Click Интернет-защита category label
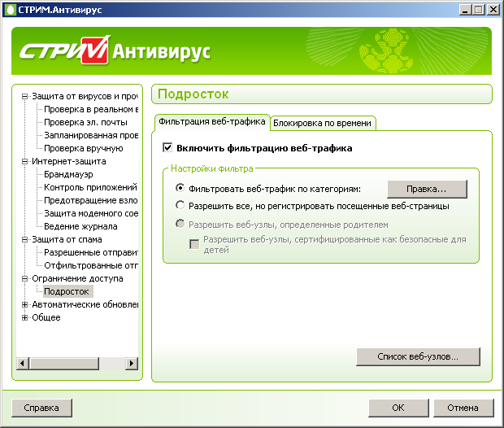 (69, 161)
